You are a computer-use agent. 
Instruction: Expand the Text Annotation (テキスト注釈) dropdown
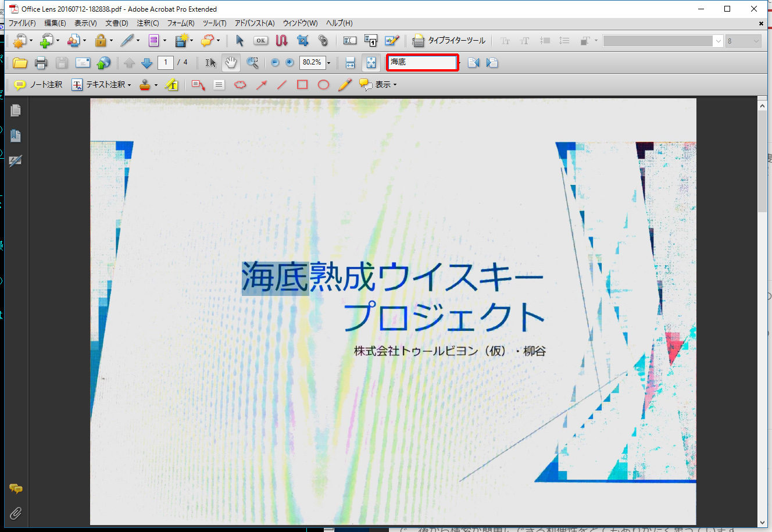(x=129, y=85)
